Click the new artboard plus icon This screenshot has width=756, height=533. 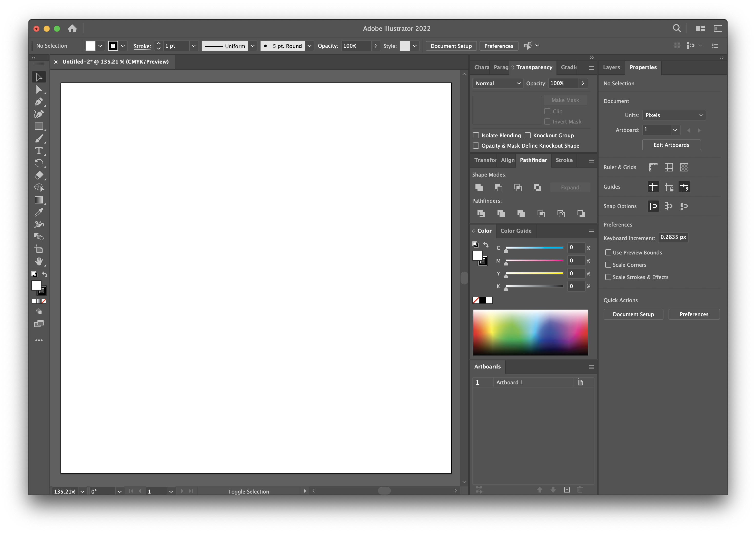coord(567,490)
